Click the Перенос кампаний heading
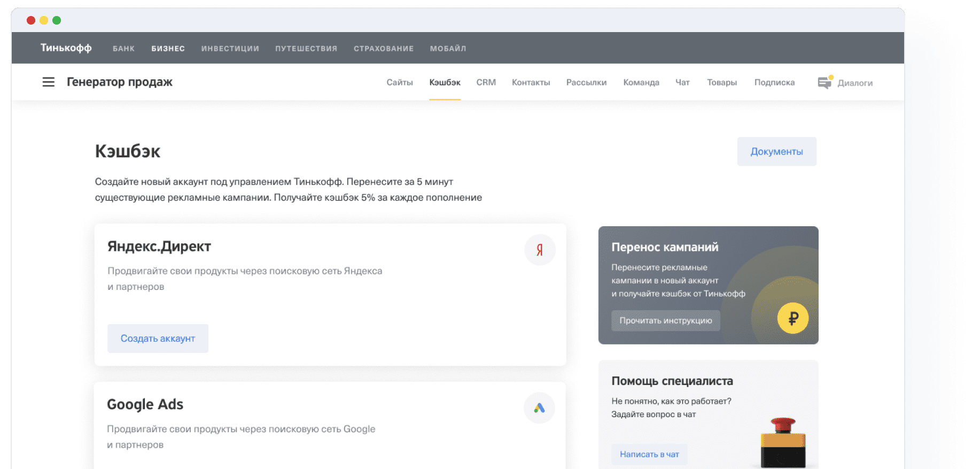The width and height of the screenshot is (980, 469). pyautogui.click(x=665, y=247)
